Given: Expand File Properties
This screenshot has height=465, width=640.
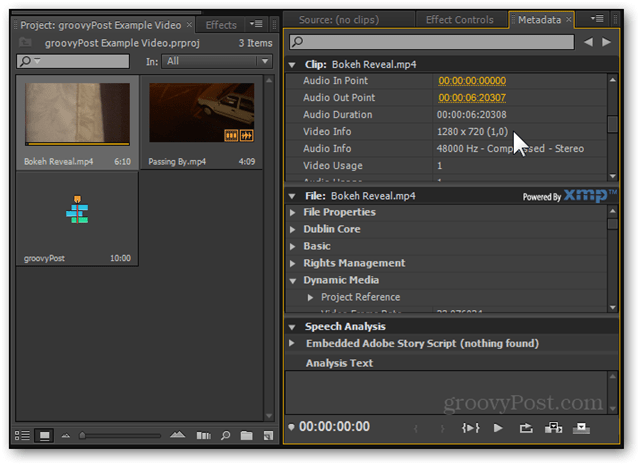Looking at the screenshot, I should (293, 212).
